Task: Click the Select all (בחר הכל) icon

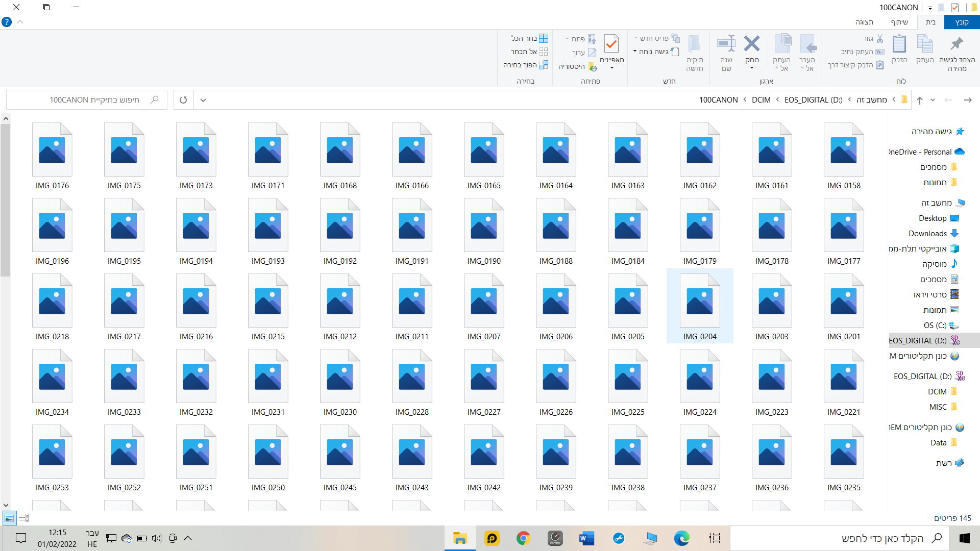Action: coord(544,38)
